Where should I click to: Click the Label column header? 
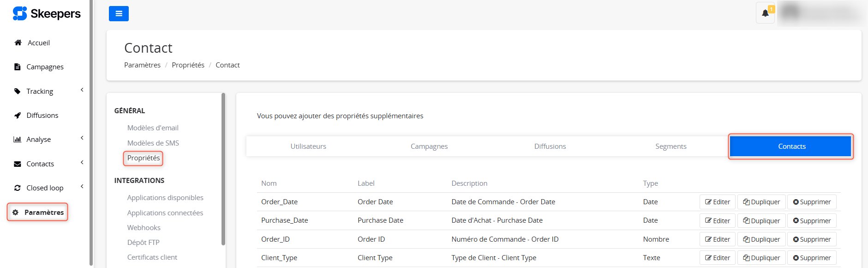(366, 183)
